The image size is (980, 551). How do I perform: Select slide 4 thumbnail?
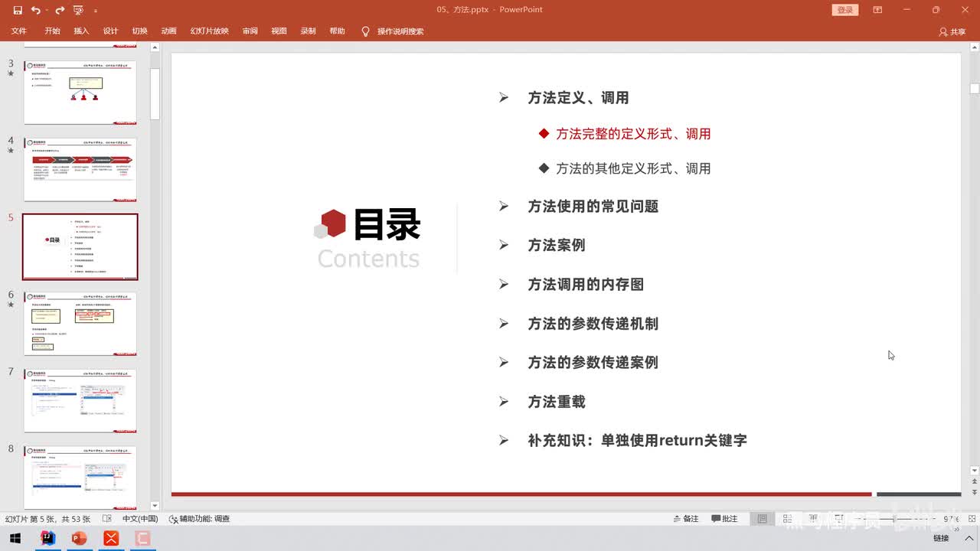pyautogui.click(x=80, y=170)
